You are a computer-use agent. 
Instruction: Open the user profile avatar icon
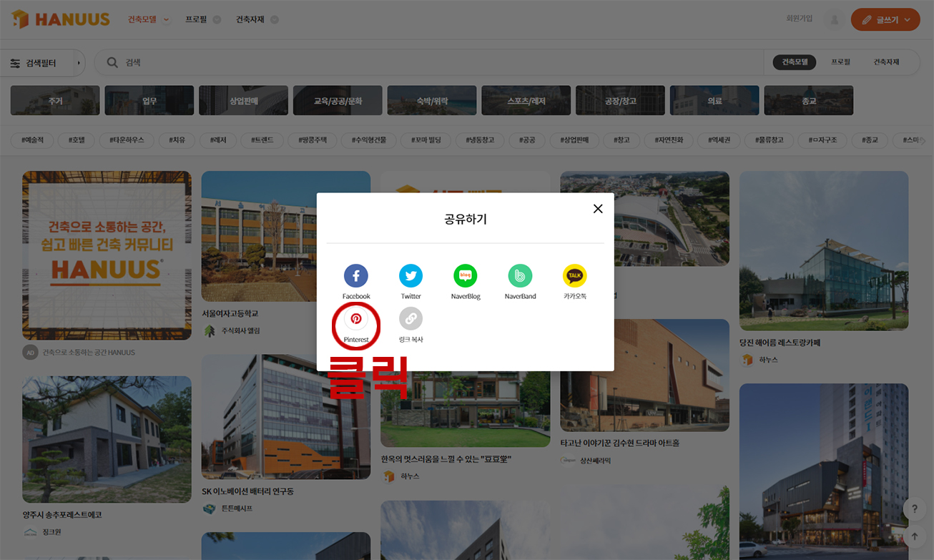click(833, 20)
